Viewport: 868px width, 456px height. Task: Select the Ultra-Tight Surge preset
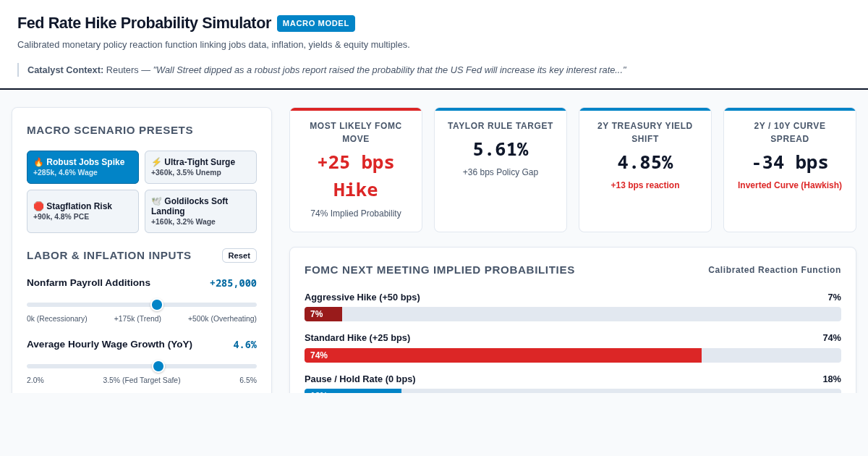(x=200, y=167)
